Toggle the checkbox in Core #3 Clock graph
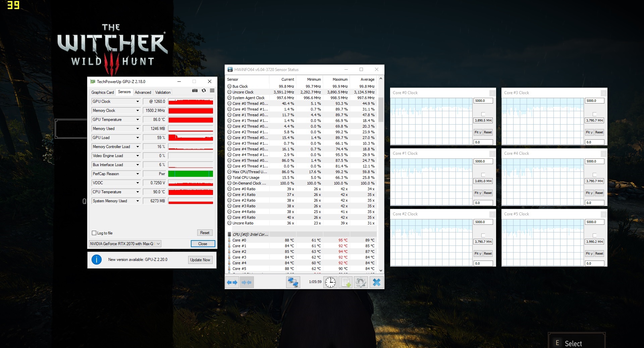Screen dimensions: 644x348 tap(595, 114)
